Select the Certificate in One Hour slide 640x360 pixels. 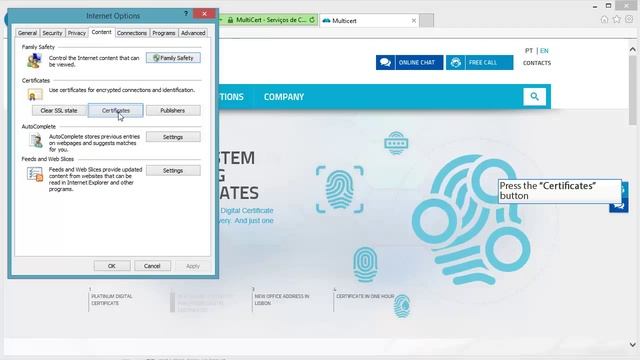(365, 296)
